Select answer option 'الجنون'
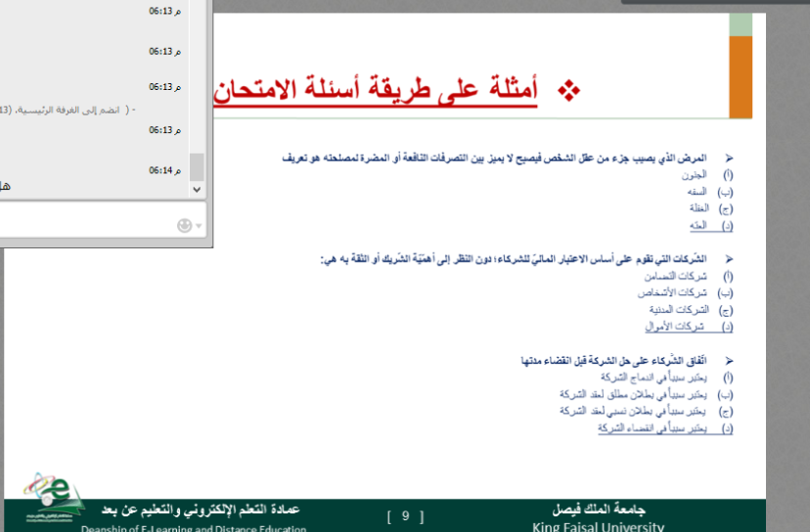The width and height of the screenshot is (810, 532). click(x=694, y=175)
